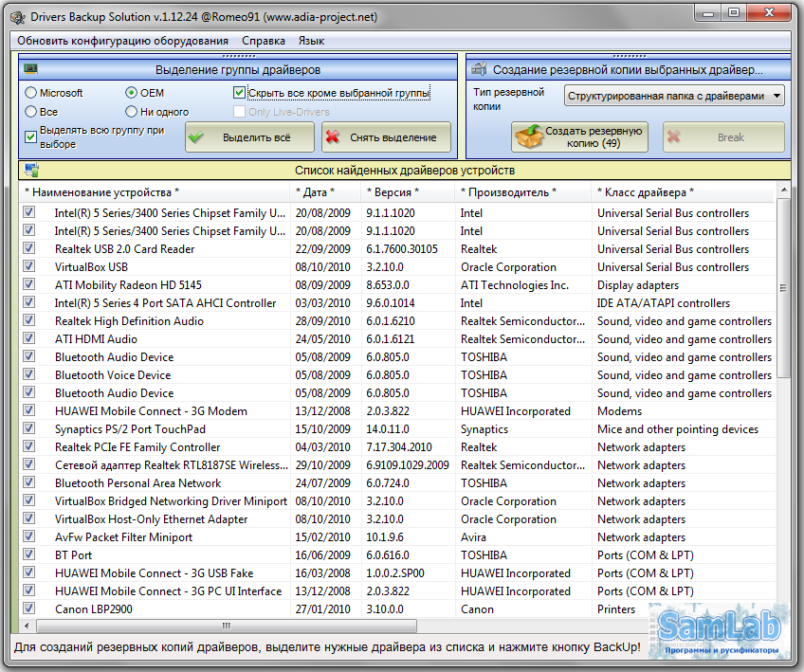
Task: Open the 'Язык' menu
Action: [311, 41]
